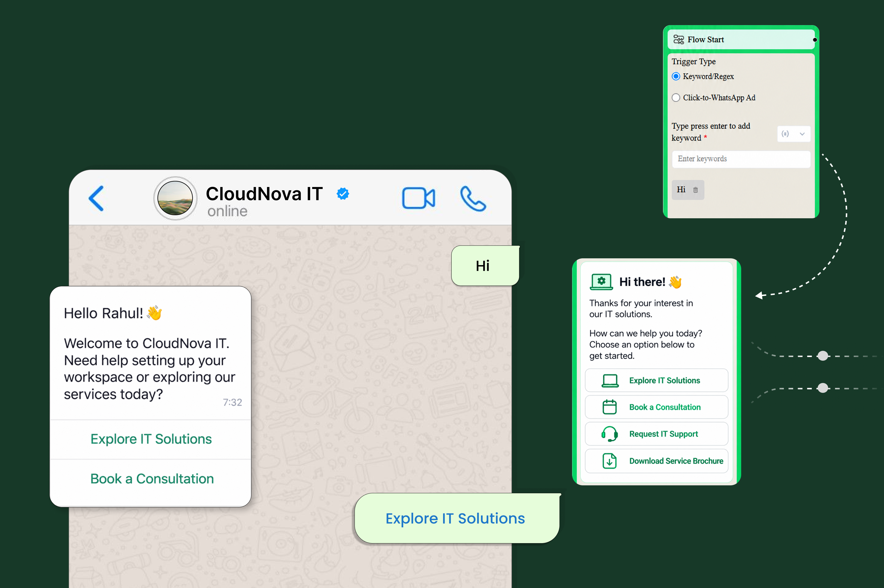This screenshot has height=588, width=884.
Task: Delete the Hi keyword with the trash icon
Action: click(x=695, y=190)
